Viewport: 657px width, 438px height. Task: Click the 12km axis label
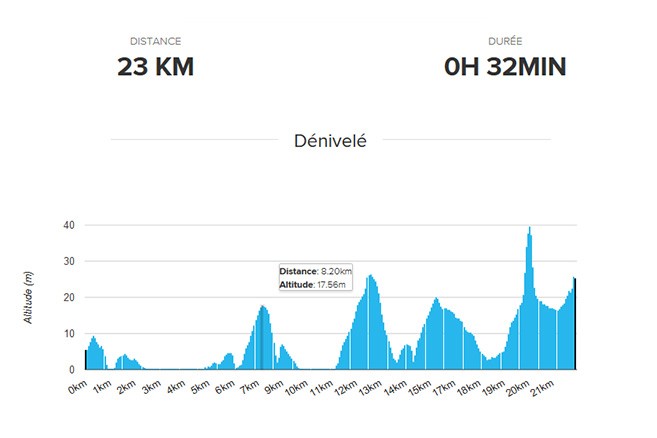coord(346,388)
